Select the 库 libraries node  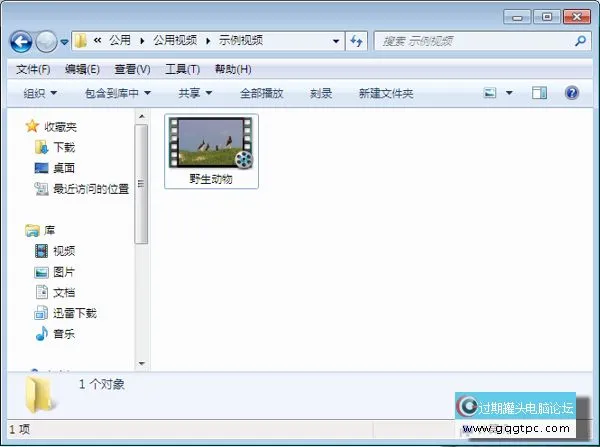click(40, 230)
